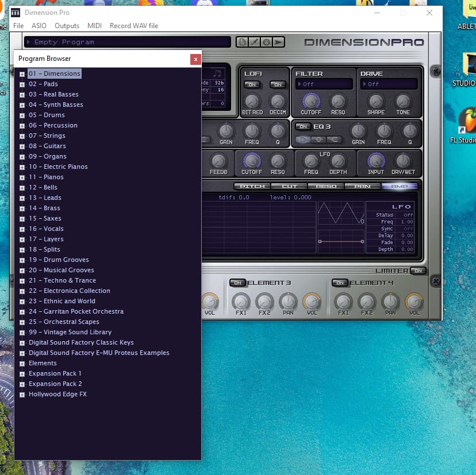476x475 pixels.
Task: Click Element 3 FX1 knob
Action: [x=241, y=302]
